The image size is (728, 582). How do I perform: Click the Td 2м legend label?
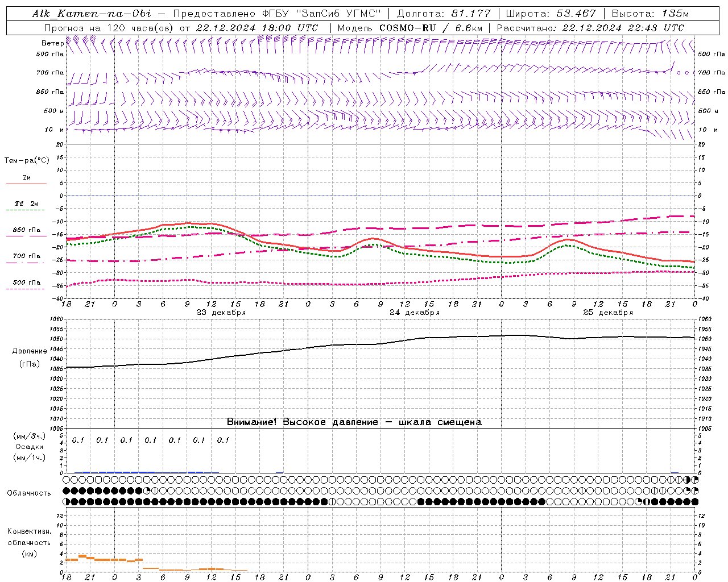coord(26,203)
